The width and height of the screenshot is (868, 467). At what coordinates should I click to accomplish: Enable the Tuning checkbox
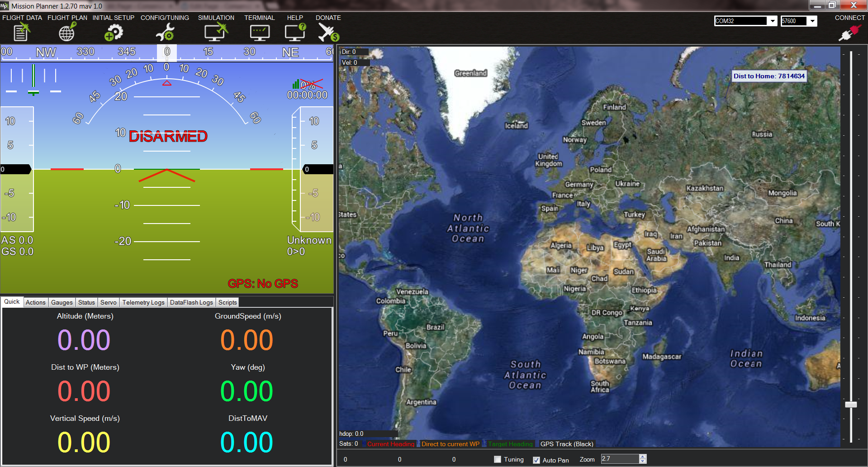(x=497, y=459)
